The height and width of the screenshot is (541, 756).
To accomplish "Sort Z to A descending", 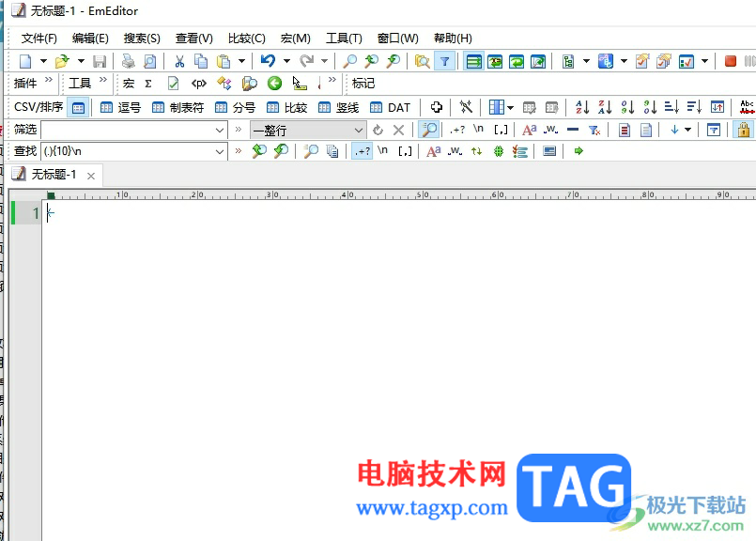I will click(x=605, y=107).
